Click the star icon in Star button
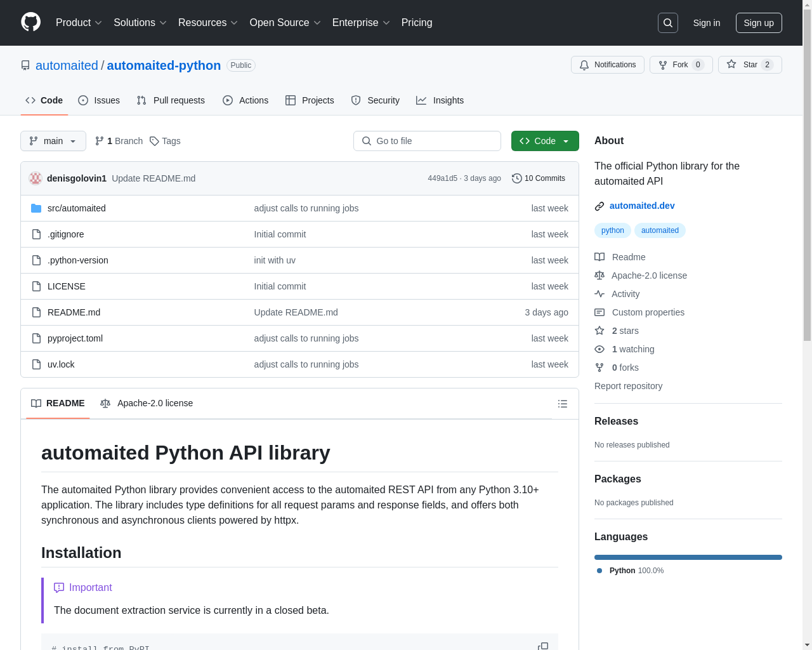 coord(731,65)
